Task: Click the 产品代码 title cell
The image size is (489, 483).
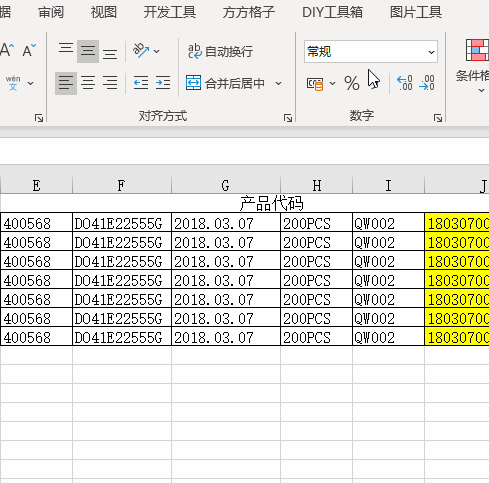Action: click(271, 203)
